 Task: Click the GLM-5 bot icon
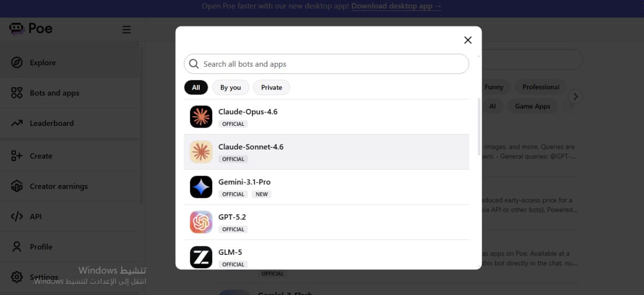pos(201,257)
